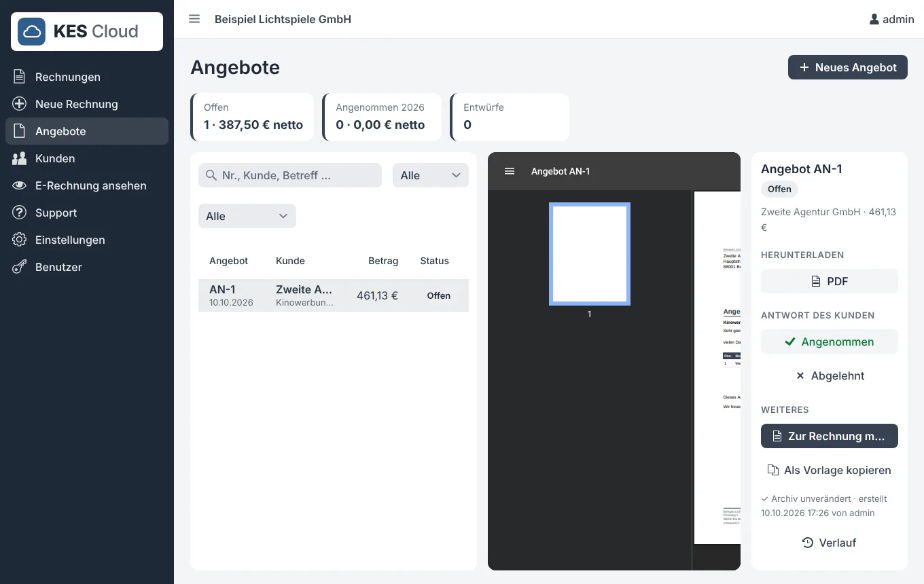
Task: Go to E-Rechnung ansehen
Action: 87,185
